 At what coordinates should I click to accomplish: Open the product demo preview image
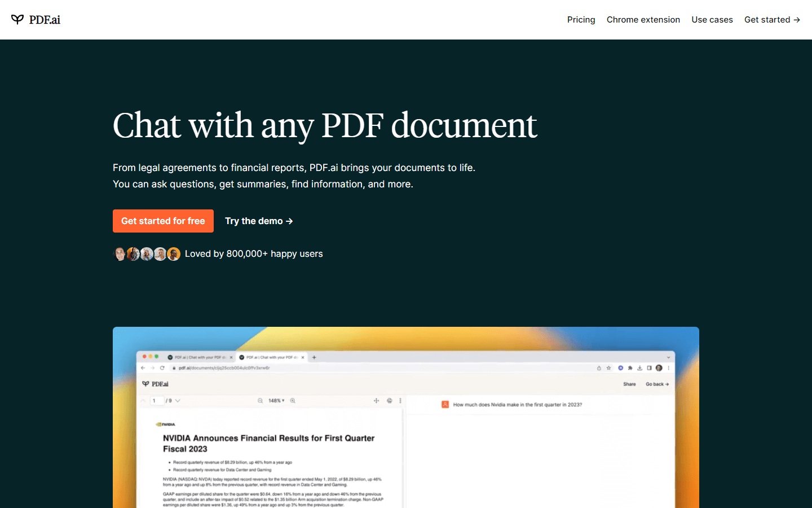(406, 417)
